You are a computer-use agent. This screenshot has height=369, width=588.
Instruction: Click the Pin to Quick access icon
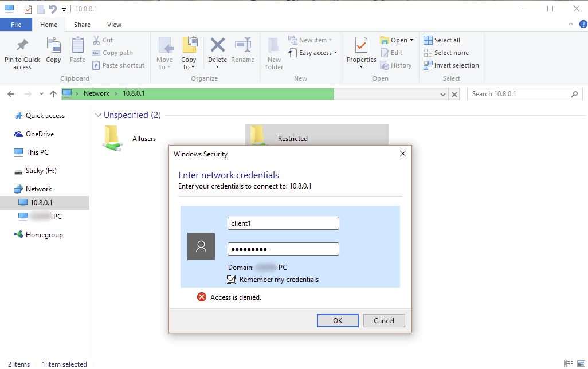coord(22,45)
